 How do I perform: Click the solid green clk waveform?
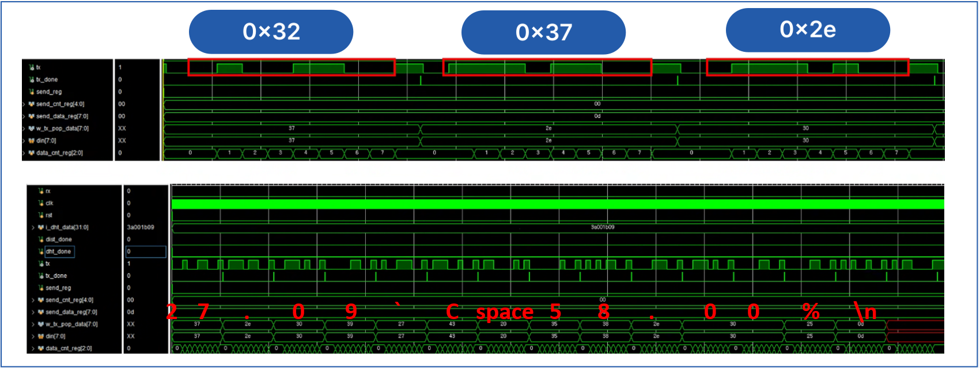pyautogui.click(x=558, y=204)
